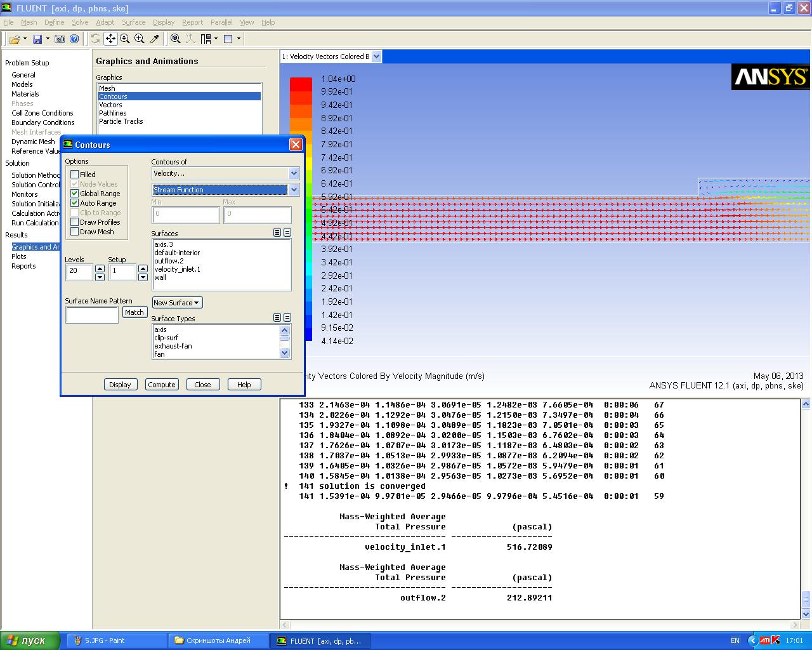The width and height of the screenshot is (812, 650).
Task: Uncheck the Global Range option
Action: point(75,194)
